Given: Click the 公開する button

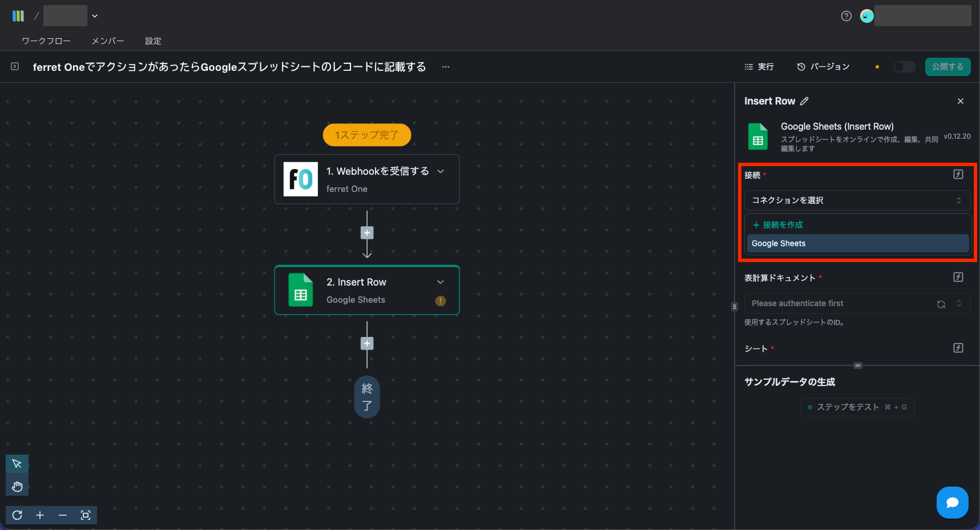Looking at the screenshot, I should click(x=947, y=67).
